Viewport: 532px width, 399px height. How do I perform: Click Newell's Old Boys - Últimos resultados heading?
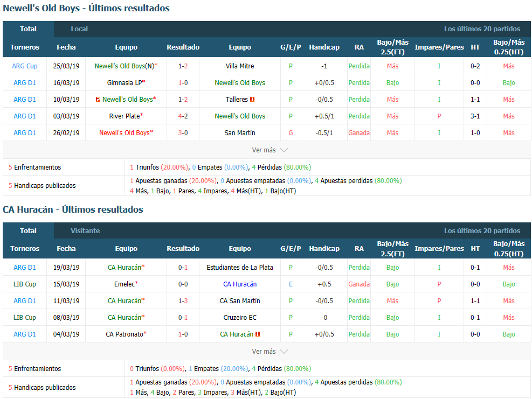[x=86, y=8]
